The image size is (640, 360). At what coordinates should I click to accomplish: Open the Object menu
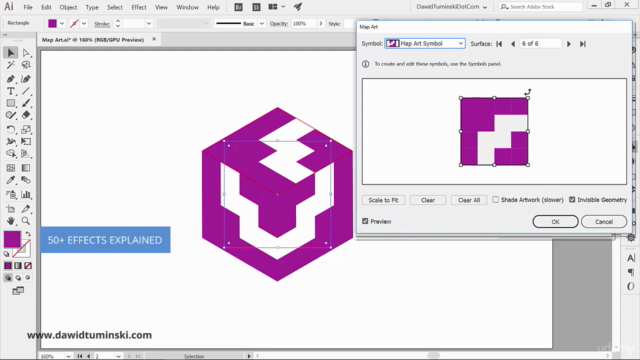(68, 7)
